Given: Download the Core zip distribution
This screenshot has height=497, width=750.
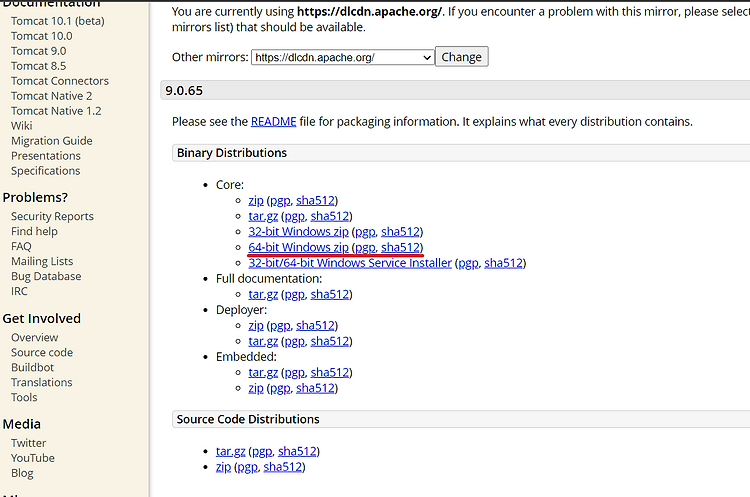Looking at the screenshot, I should tap(256, 200).
